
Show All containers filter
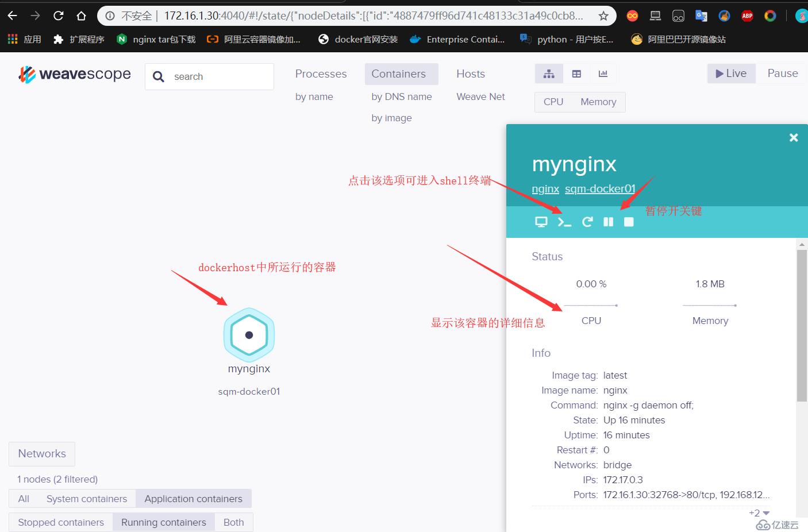24,499
